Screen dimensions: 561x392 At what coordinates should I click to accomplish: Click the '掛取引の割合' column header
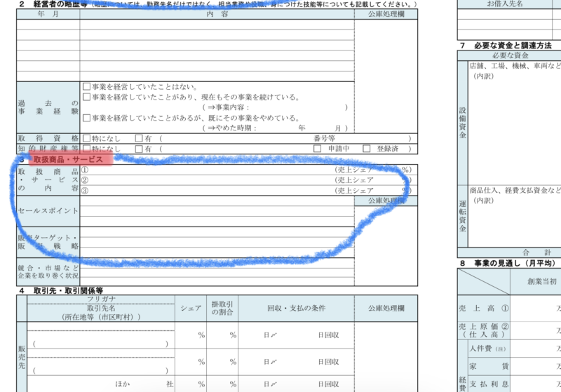pyautogui.click(x=222, y=309)
